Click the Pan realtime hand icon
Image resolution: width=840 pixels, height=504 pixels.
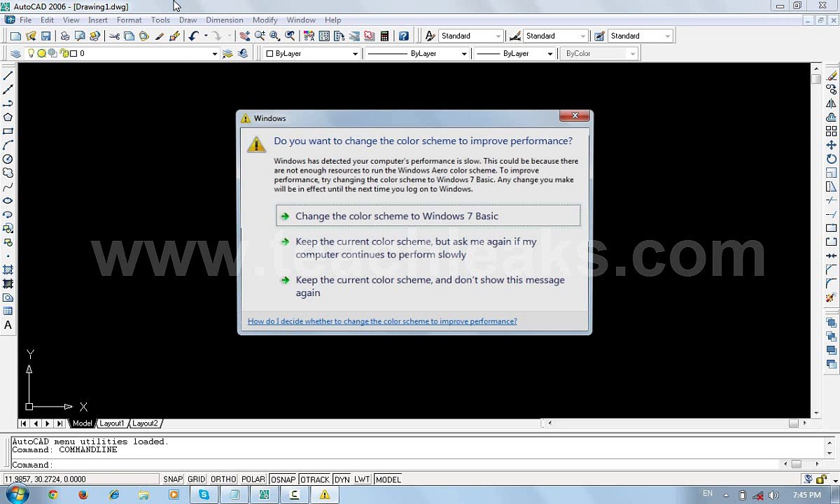pyautogui.click(x=244, y=36)
